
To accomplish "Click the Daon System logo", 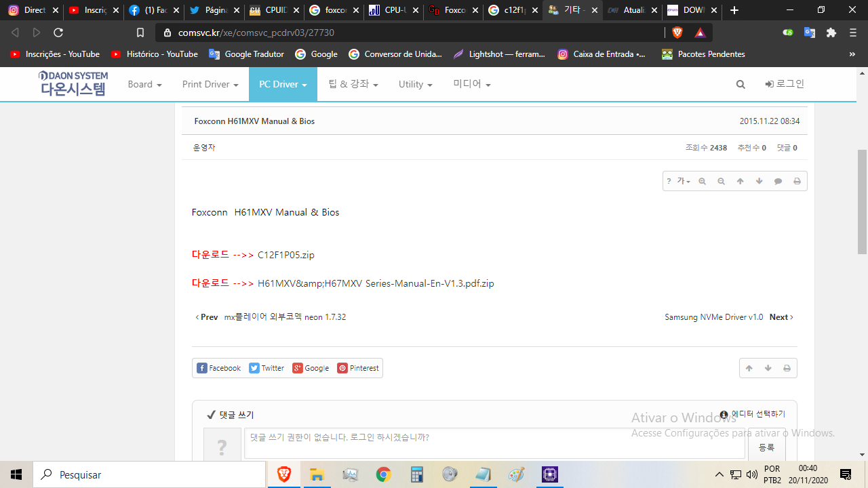I will (x=73, y=83).
